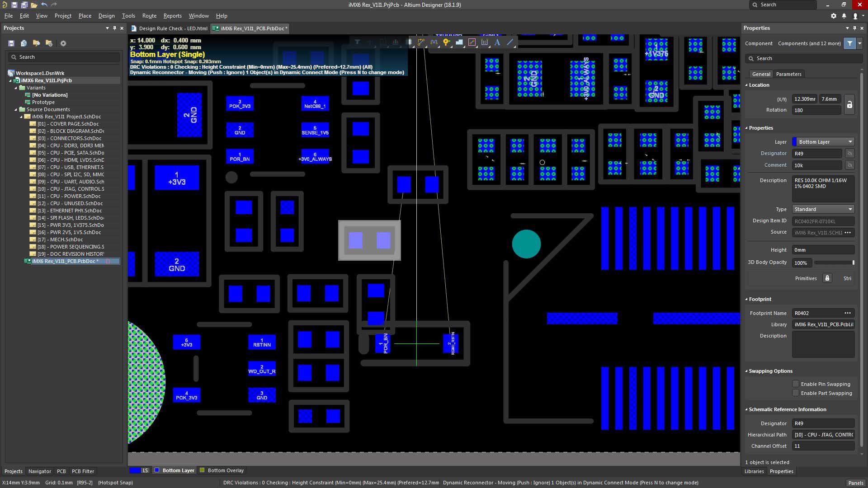868x488 pixels.
Task: Enable Pin Swapping checkbox
Action: 796,384
